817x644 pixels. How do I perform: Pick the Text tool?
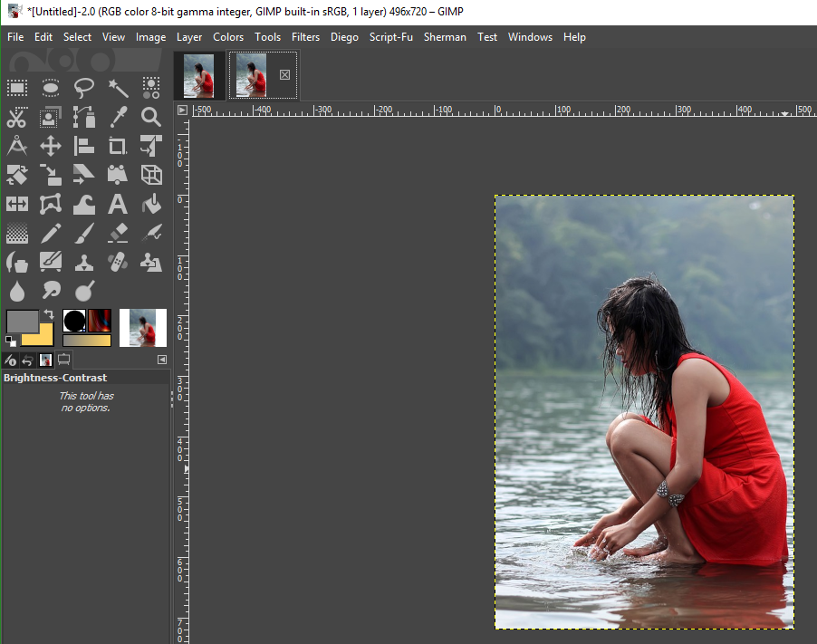tap(118, 204)
